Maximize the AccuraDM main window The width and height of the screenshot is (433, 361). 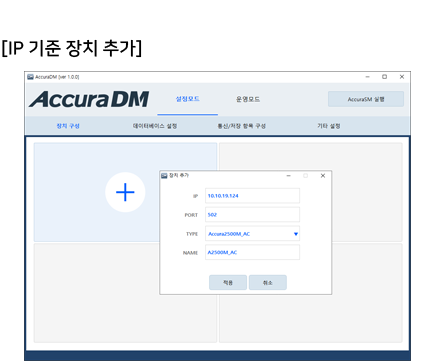tap(384, 77)
